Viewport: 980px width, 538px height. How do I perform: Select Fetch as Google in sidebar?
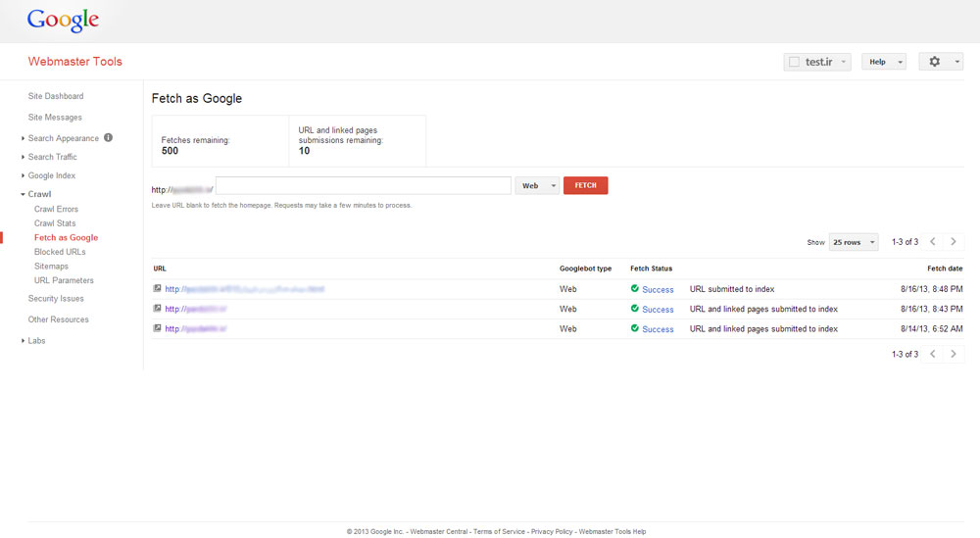pyautogui.click(x=67, y=237)
